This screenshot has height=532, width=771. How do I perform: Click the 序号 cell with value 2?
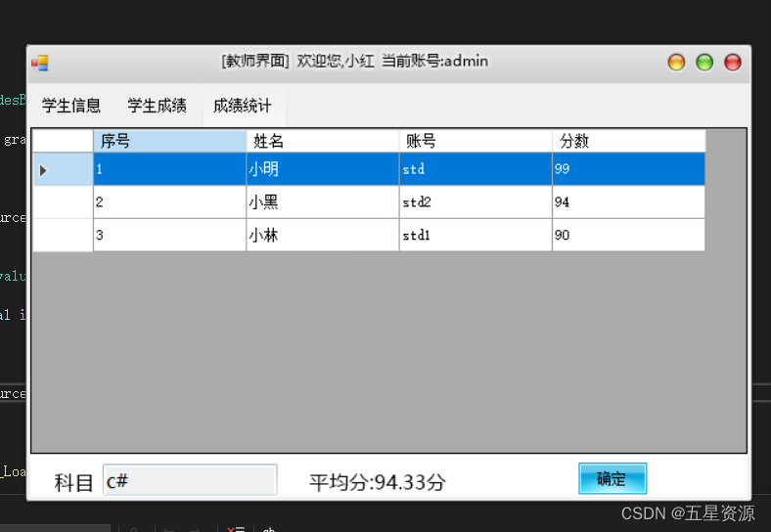click(169, 202)
